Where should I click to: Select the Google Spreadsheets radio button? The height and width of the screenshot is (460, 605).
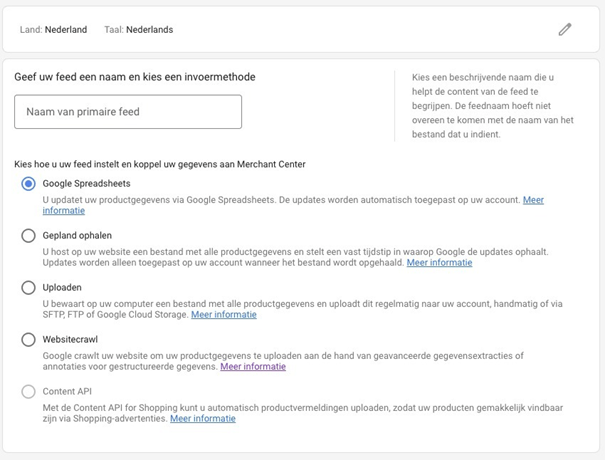[x=29, y=184]
